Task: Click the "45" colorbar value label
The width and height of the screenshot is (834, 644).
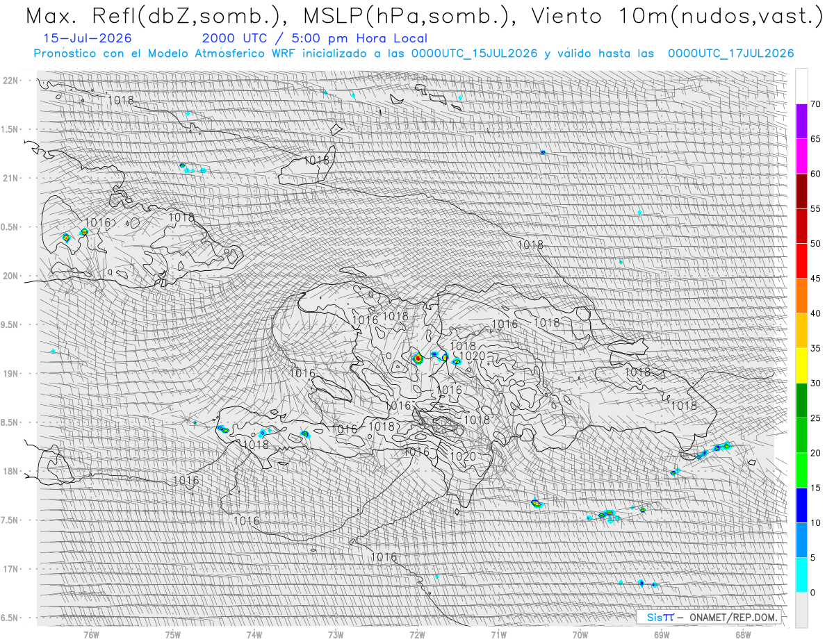Action: (816, 279)
